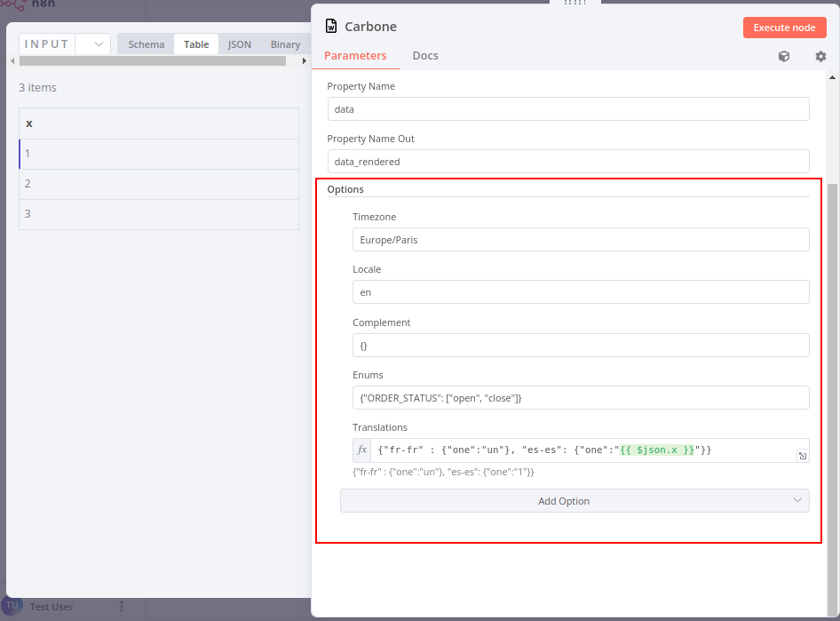Select table row with value 2
The height and width of the screenshot is (621, 840).
(x=159, y=184)
